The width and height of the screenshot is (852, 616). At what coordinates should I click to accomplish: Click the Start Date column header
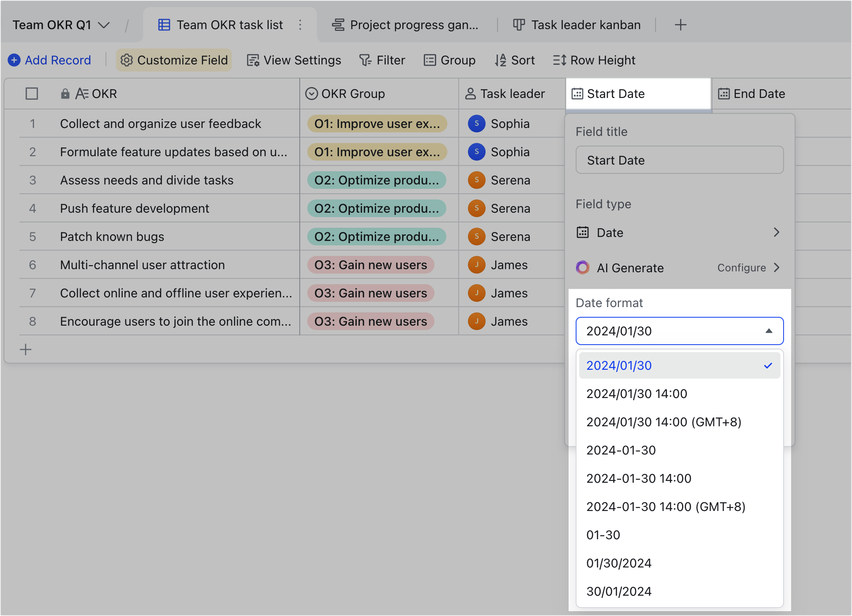tap(638, 94)
